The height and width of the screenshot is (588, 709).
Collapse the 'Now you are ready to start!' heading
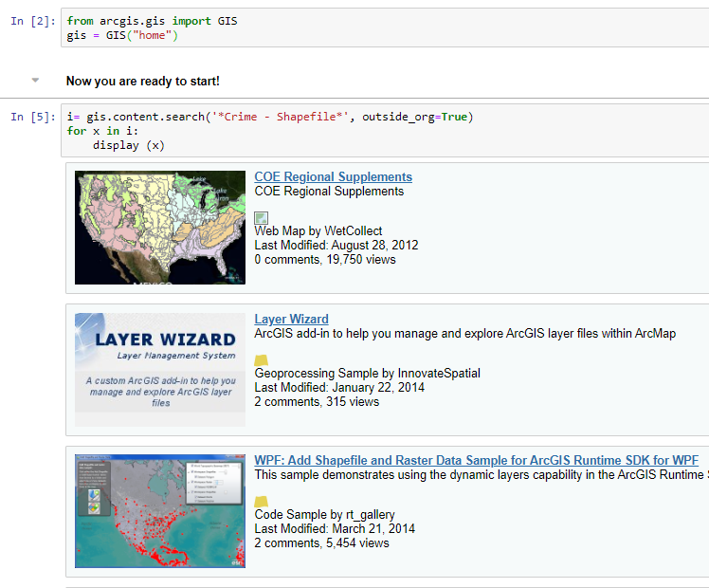35,81
